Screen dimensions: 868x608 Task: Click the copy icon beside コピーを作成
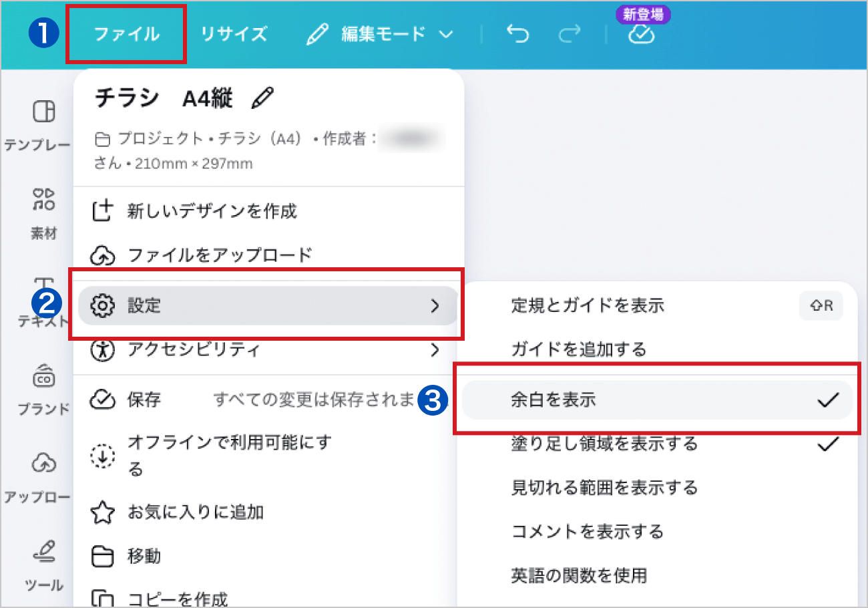pos(103,598)
